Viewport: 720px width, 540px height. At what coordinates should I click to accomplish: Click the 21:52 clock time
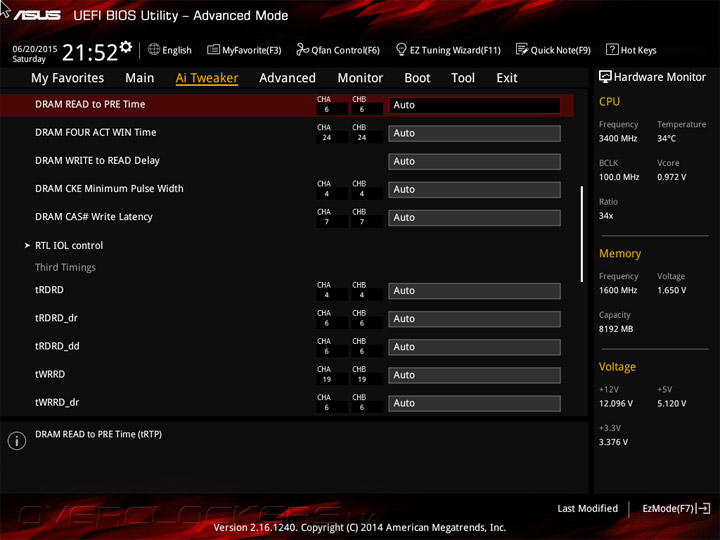90,52
